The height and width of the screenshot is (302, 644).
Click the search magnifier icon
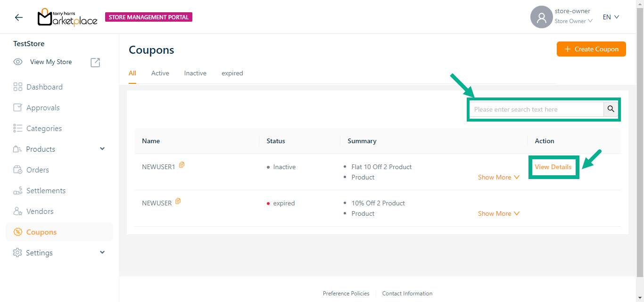(611, 109)
